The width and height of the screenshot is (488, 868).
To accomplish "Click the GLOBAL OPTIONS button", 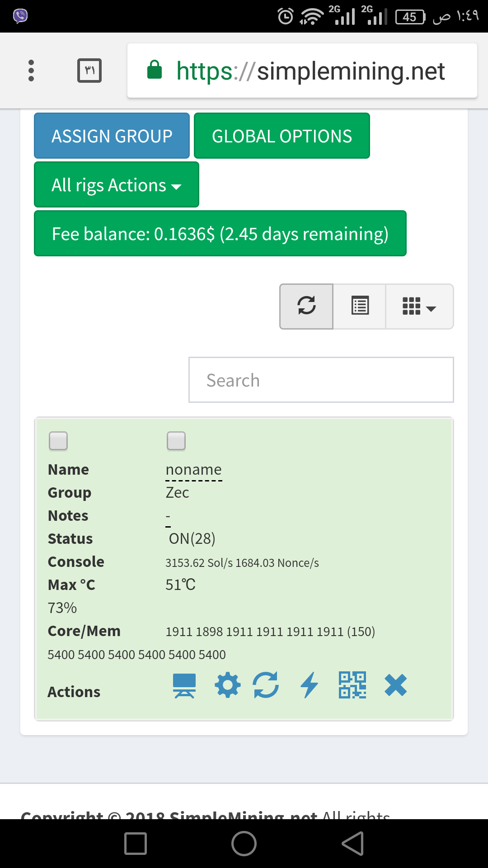I will point(282,136).
